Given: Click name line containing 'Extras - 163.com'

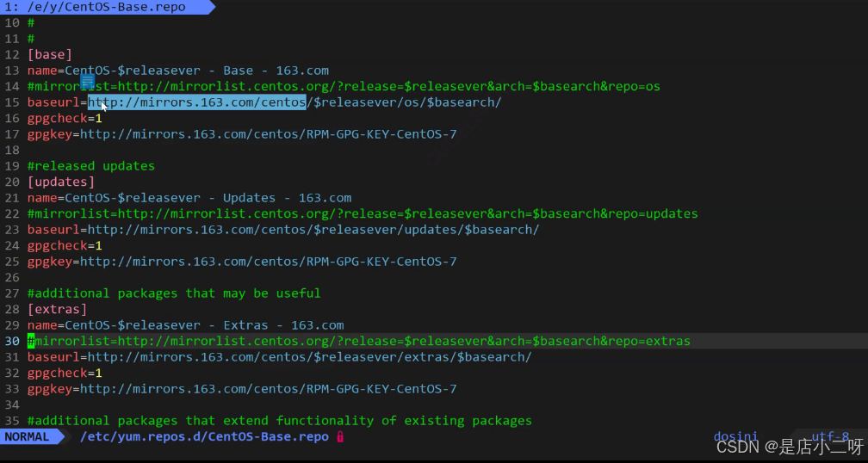Looking at the screenshot, I should coord(185,325).
